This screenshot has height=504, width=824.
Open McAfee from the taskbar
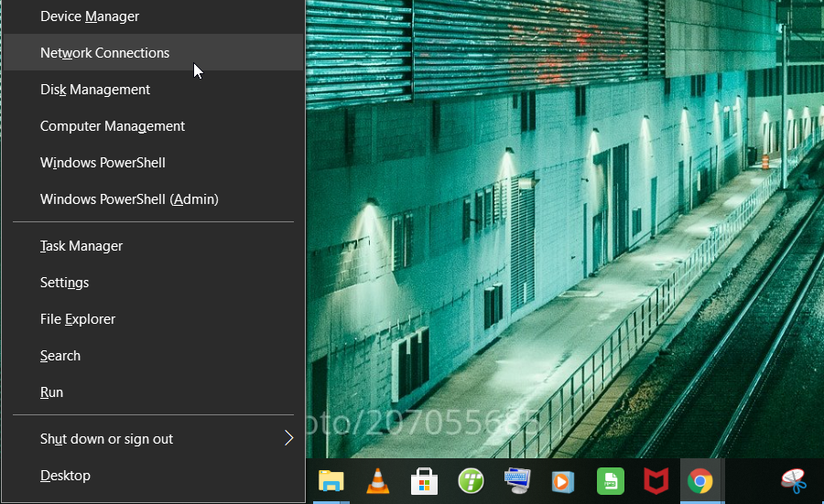pyautogui.click(x=655, y=481)
